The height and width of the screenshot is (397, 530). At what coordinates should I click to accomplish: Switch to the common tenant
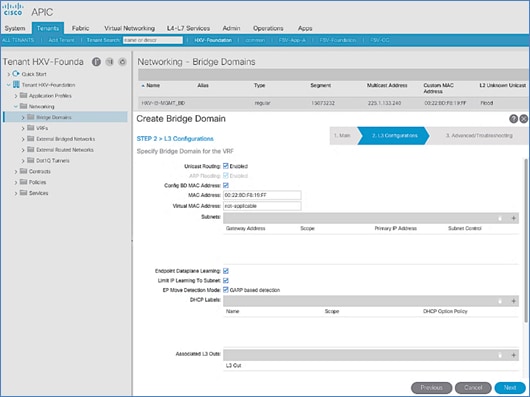click(255, 40)
